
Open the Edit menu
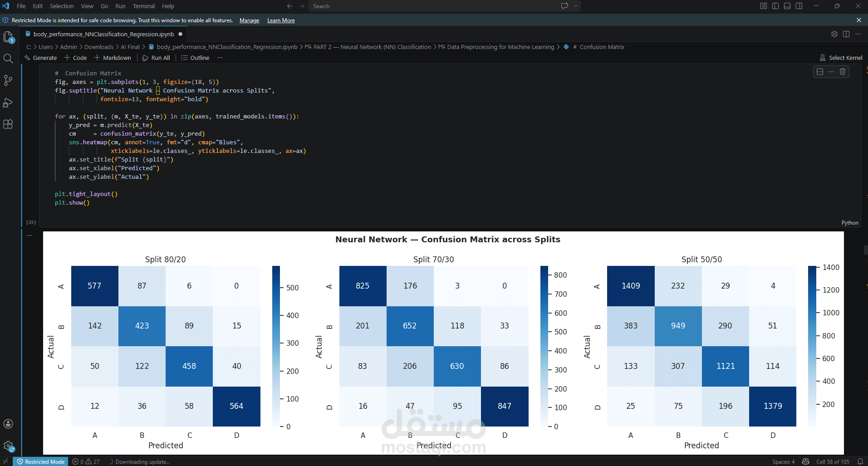(38, 6)
